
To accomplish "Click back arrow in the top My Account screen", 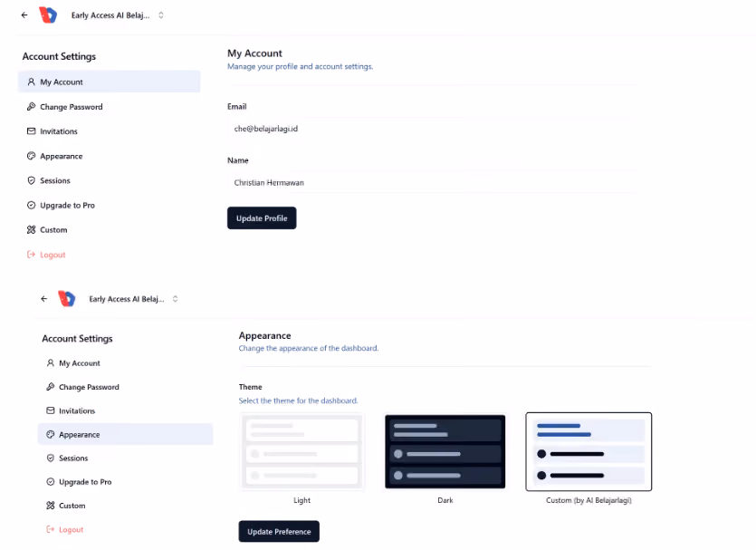I will click(x=24, y=15).
